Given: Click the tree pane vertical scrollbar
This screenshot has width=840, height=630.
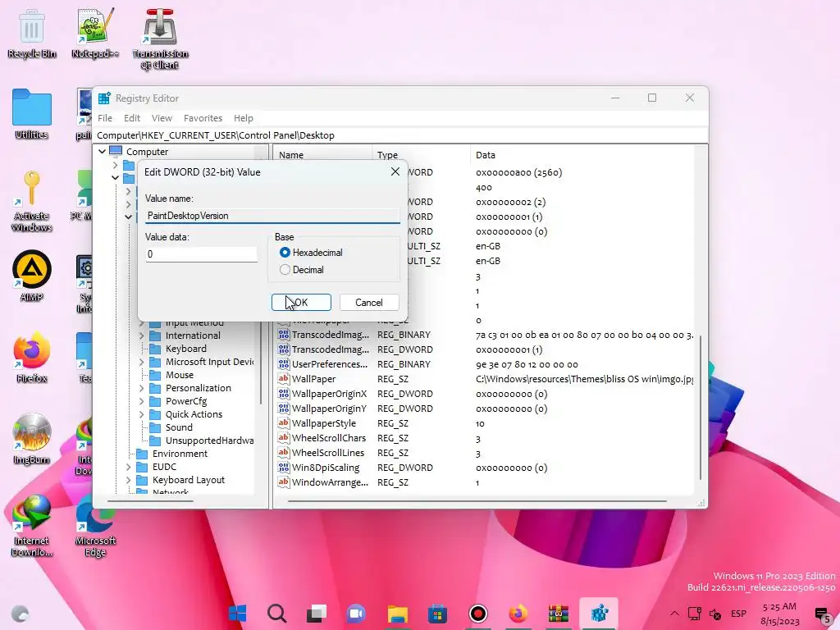Looking at the screenshot, I should (261, 362).
